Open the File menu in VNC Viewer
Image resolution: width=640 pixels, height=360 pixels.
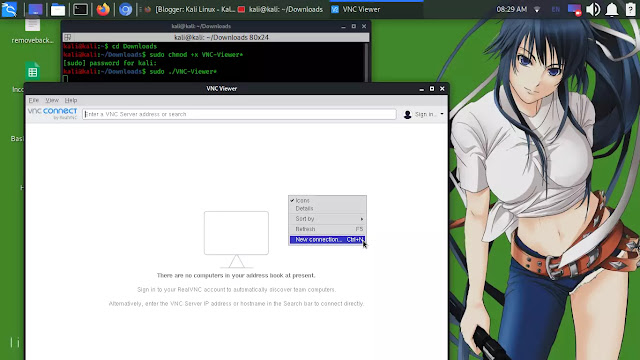33,100
